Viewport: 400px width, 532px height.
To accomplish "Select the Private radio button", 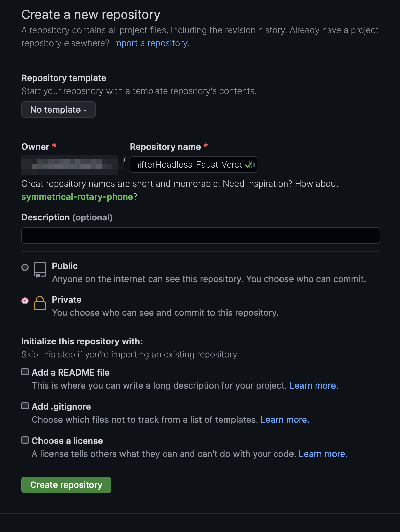I will (x=25, y=301).
